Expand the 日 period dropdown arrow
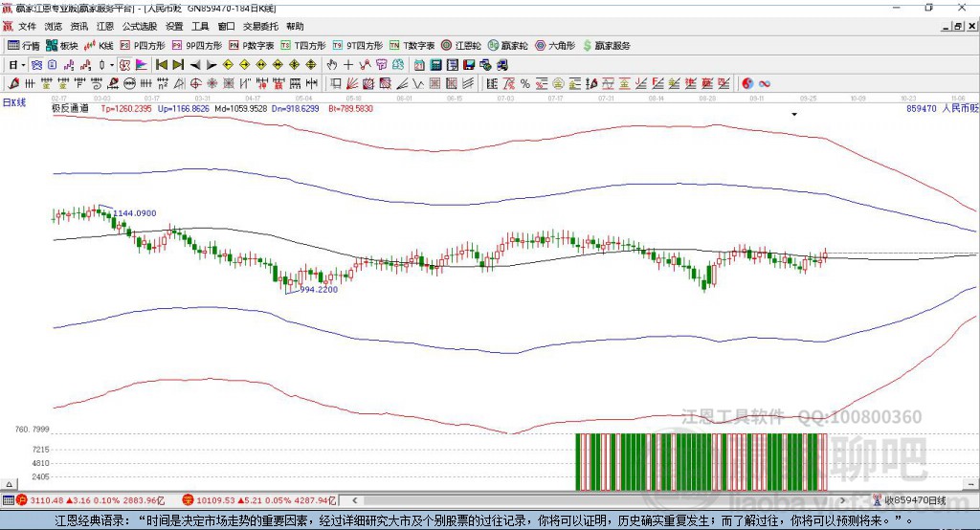 [x=24, y=65]
